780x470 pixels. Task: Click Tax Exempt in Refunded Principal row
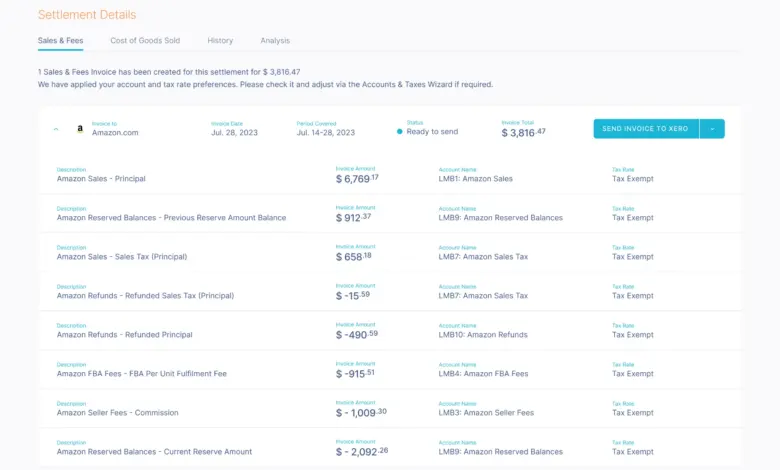[x=633, y=335]
